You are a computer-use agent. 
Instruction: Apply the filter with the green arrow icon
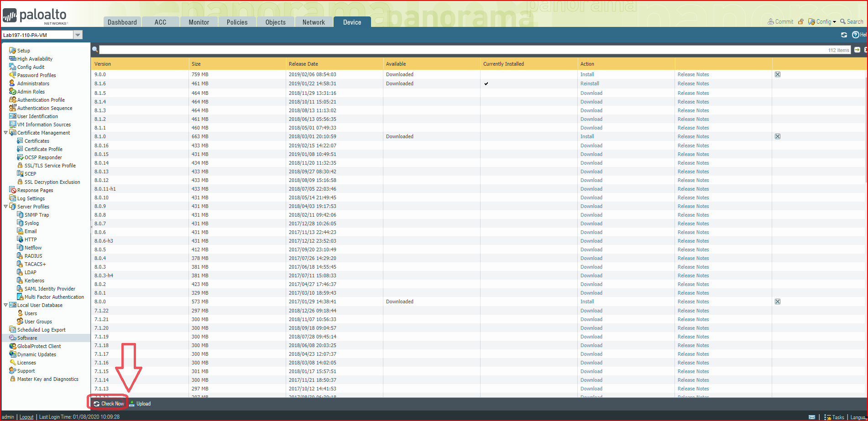[858, 50]
